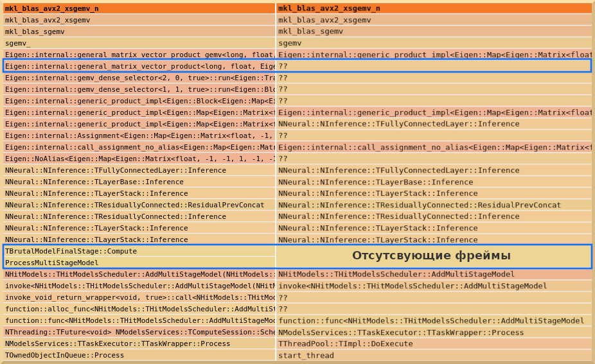Click general_matrix_vector_product<long, float, Eige frame
595x364 pixels.
139,66
